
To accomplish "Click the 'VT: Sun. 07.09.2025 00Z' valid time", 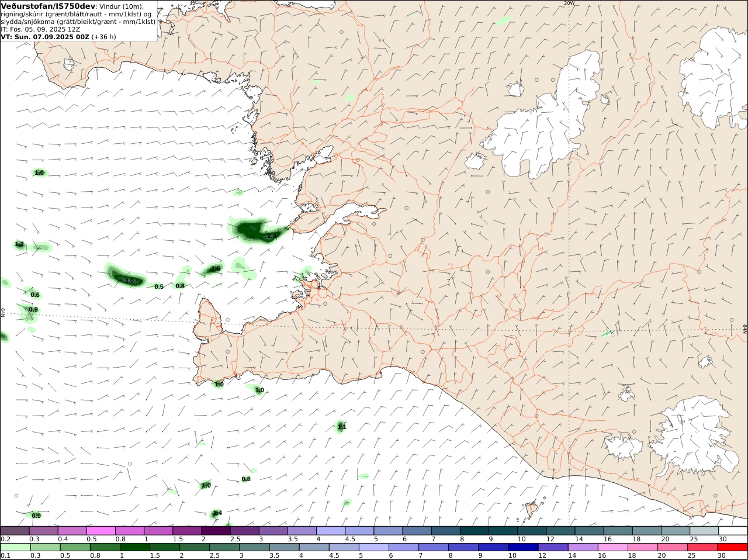I will [45, 37].
